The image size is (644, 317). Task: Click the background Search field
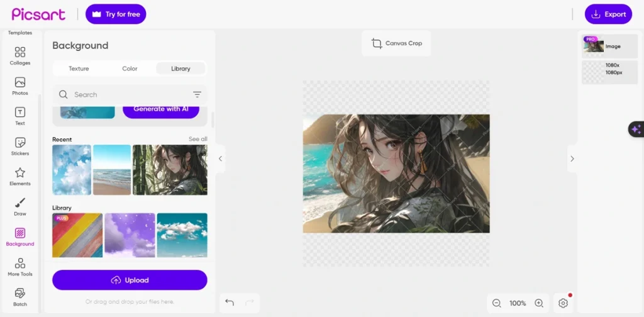[130, 94]
